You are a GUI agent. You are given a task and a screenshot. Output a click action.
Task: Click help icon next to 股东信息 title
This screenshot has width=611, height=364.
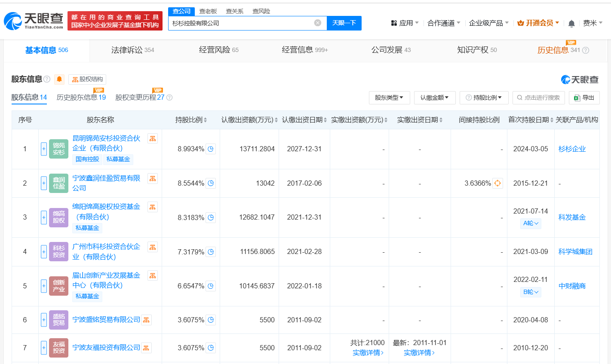point(47,79)
